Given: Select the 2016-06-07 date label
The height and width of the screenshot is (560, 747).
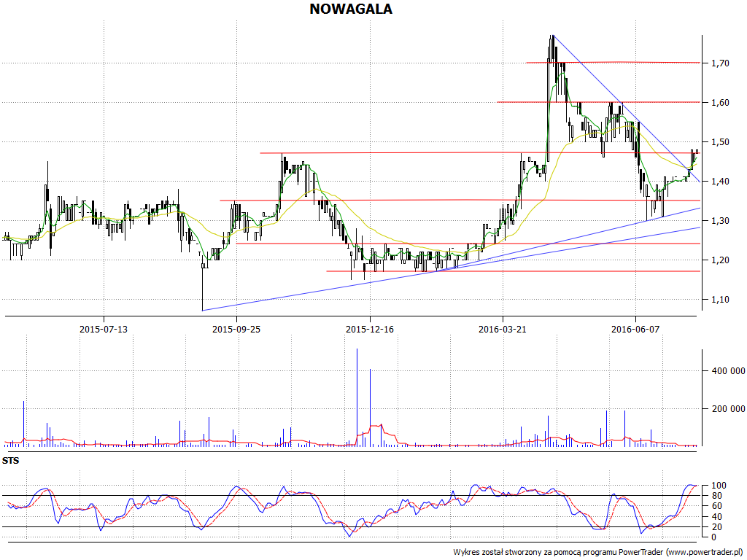Looking at the screenshot, I should (635, 329).
